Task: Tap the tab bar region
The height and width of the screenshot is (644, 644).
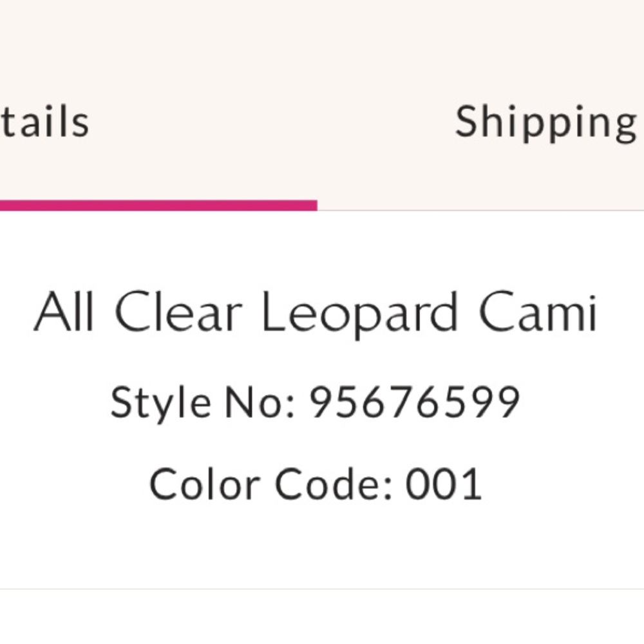Action: pos(322,122)
